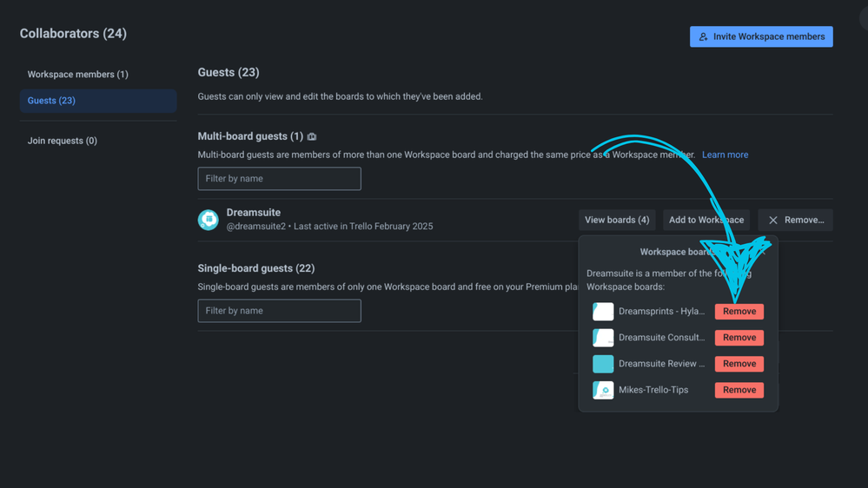Click @dreamsuite2 last active text
Image resolution: width=868 pixels, height=488 pixels.
[x=329, y=227]
